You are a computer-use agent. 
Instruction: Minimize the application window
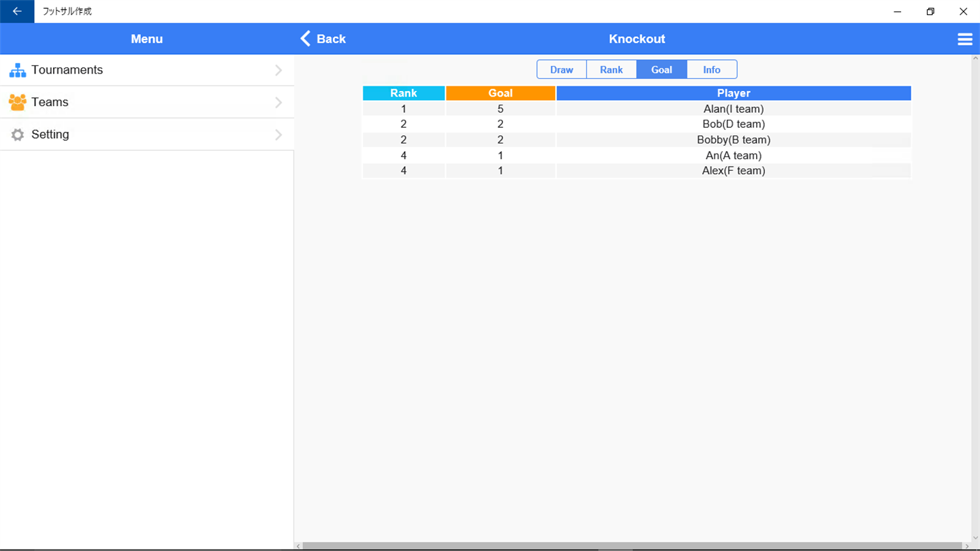(x=898, y=12)
